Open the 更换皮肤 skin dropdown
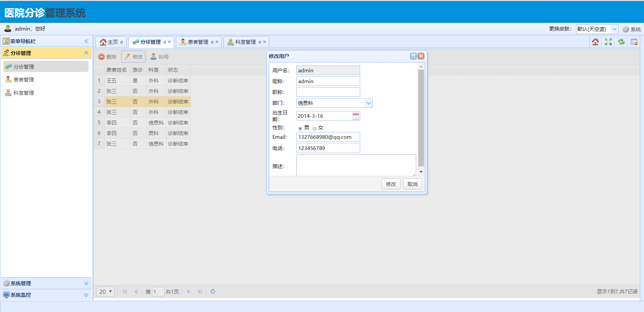Screen dimensions: 644x312 pyautogui.click(x=614, y=29)
